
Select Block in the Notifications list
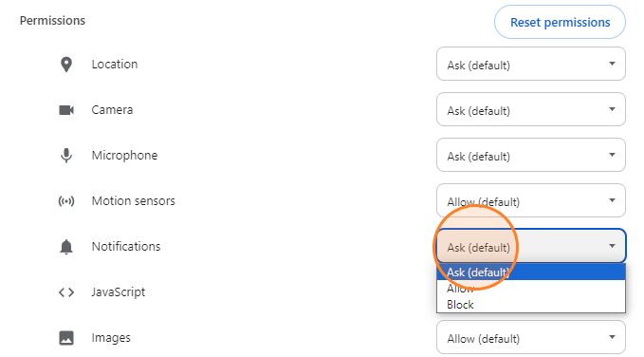(530, 305)
